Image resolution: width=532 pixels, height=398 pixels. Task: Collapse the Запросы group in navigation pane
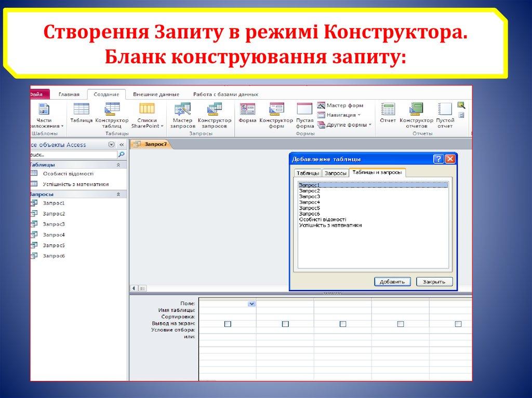pyautogui.click(x=118, y=194)
